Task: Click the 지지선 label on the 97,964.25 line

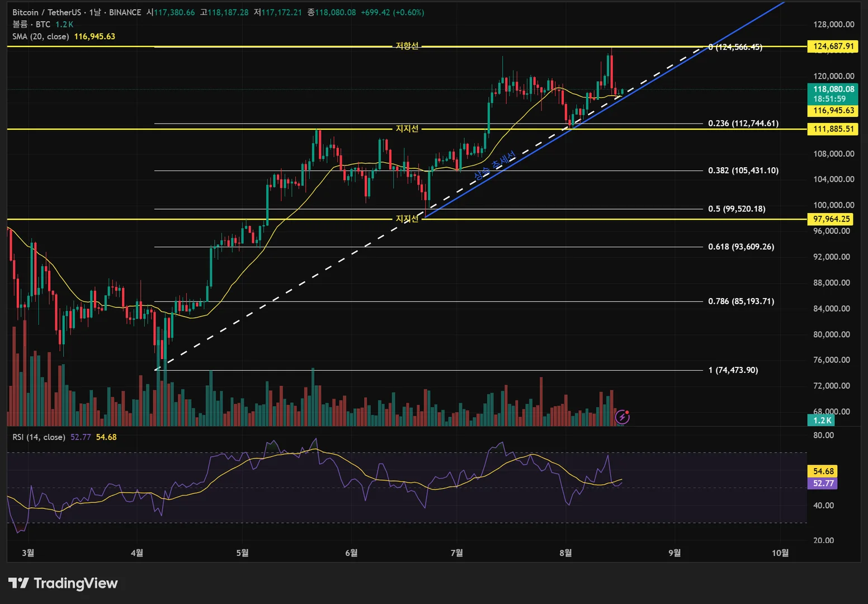Action: click(x=407, y=219)
